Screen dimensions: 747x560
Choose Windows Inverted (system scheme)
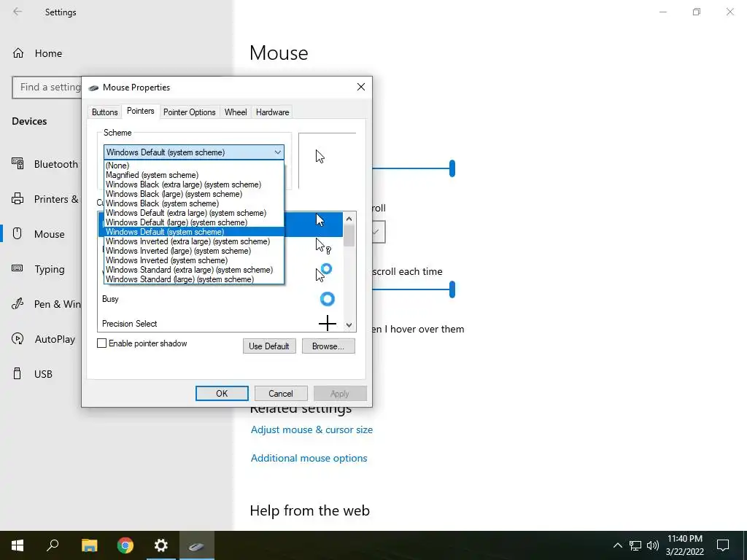[x=194, y=260]
